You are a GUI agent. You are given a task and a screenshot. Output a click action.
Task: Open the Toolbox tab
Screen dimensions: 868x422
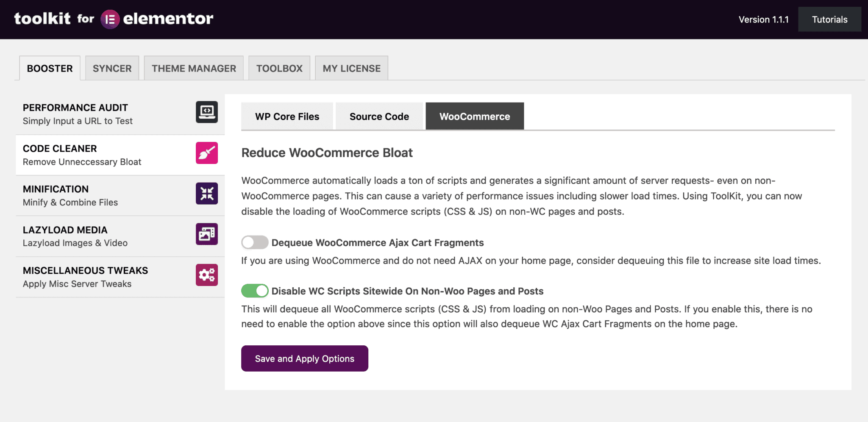pyautogui.click(x=279, y=68)
